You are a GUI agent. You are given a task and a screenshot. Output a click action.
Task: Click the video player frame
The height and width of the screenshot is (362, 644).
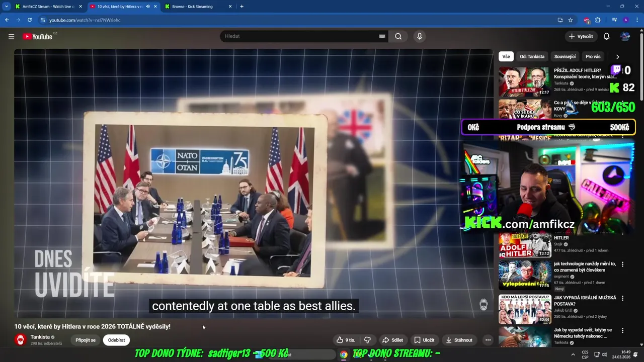[254, 184]
